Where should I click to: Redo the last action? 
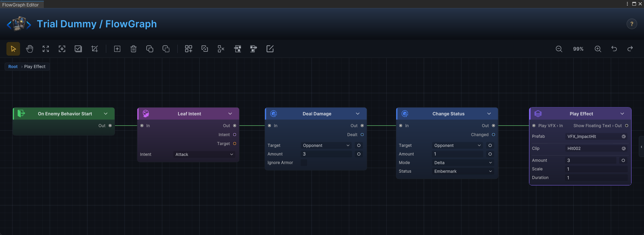[630, 49]
